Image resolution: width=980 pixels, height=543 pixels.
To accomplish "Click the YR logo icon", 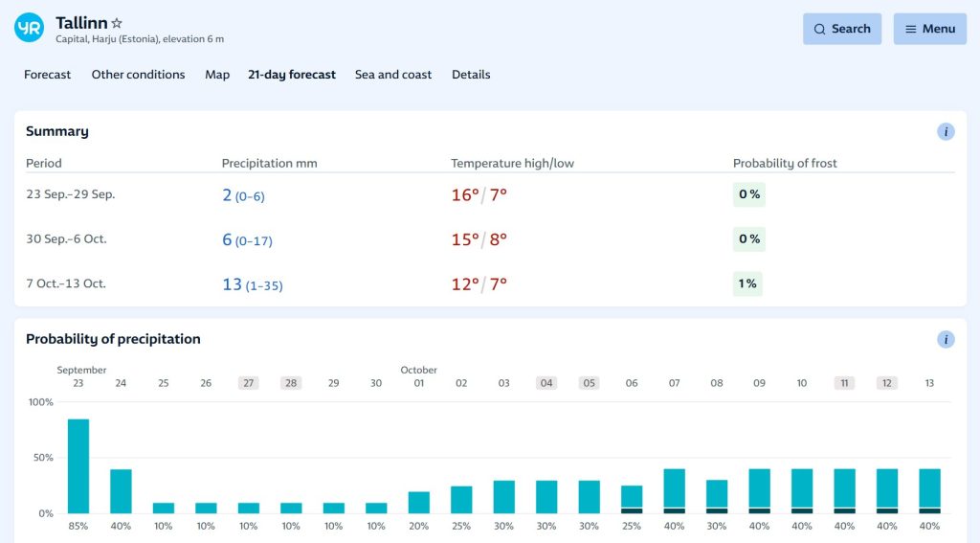I will coord(29,28).
